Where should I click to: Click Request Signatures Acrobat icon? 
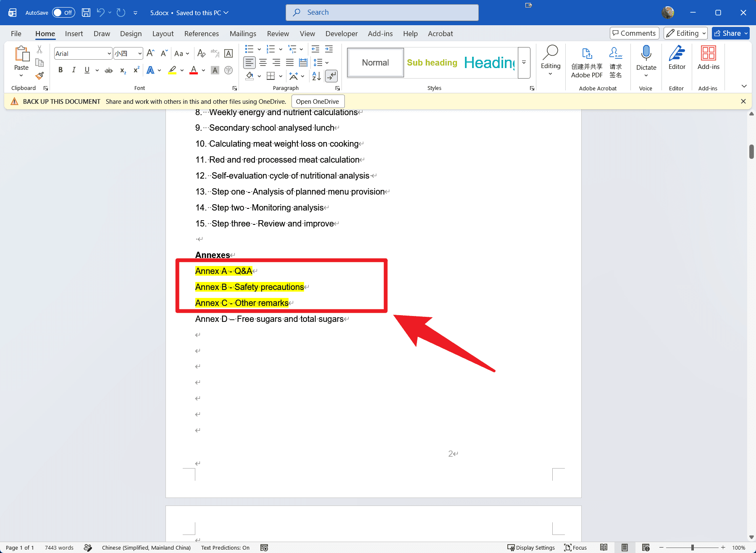[x=615, y=53]
